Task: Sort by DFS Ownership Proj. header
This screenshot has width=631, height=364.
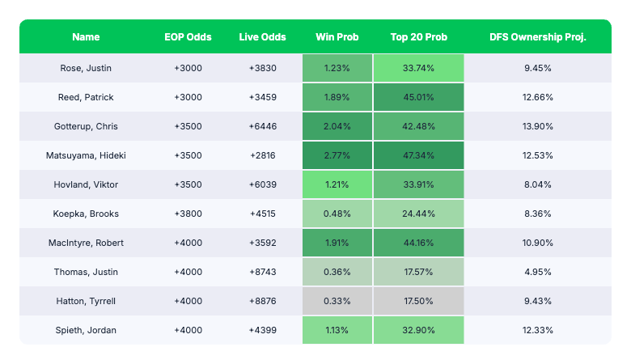Action: (537, 37)
